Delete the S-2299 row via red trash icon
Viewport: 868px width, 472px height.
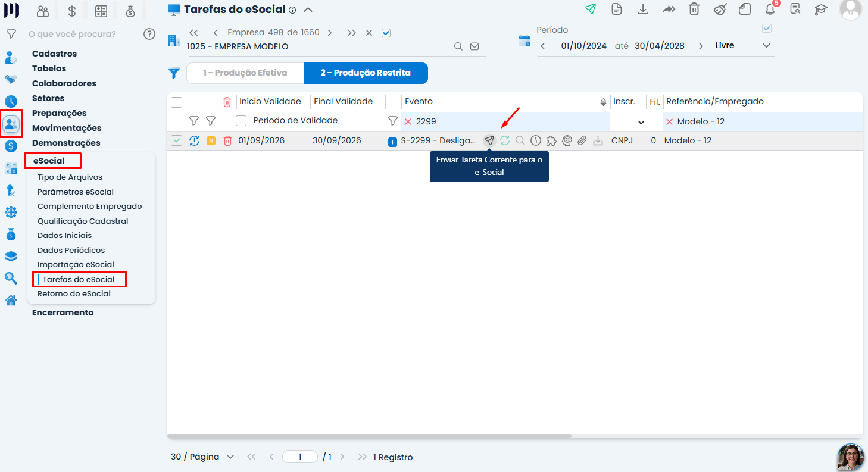point(227,140)
